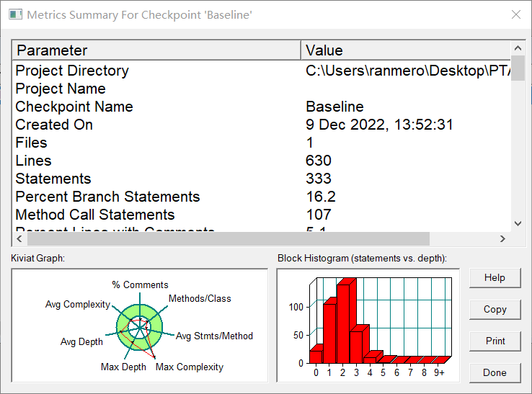Select the Statements row
Screen dimensions: 532x394
coord(261,179)
